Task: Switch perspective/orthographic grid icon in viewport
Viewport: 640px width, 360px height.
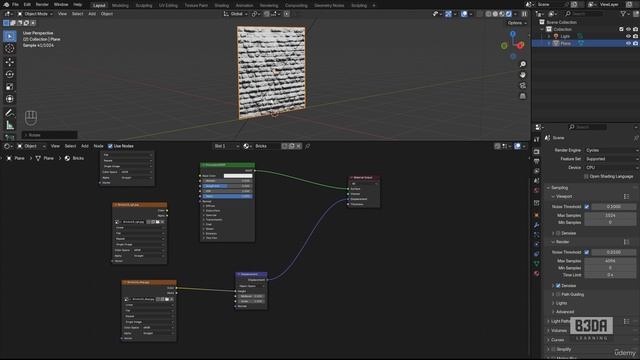Action: 522,96
